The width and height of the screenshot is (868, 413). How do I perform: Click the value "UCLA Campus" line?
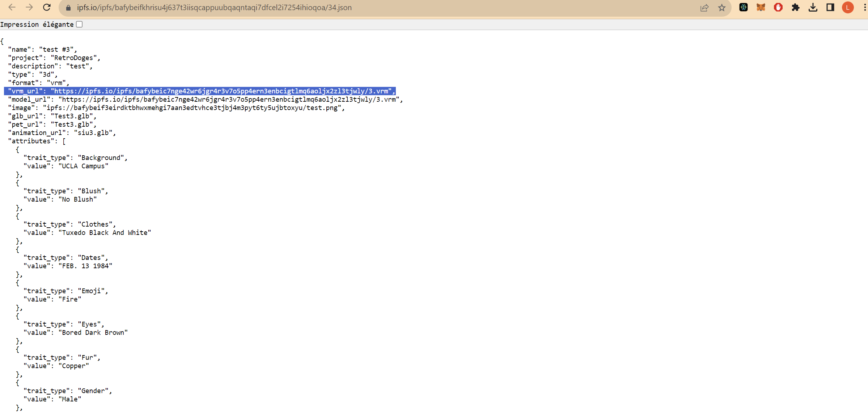(x=66, y=166)
